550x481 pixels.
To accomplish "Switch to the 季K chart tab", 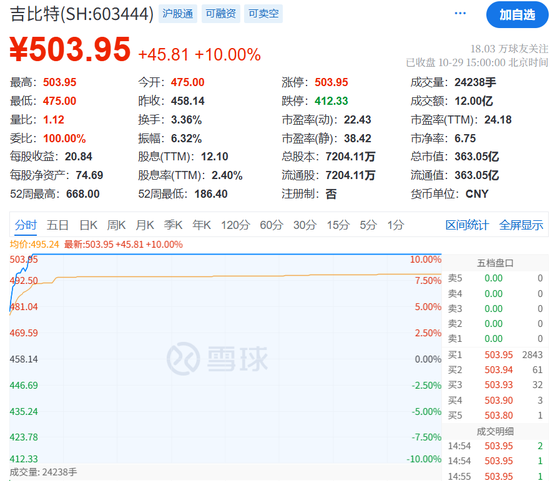I will click(x=173, y=225).
